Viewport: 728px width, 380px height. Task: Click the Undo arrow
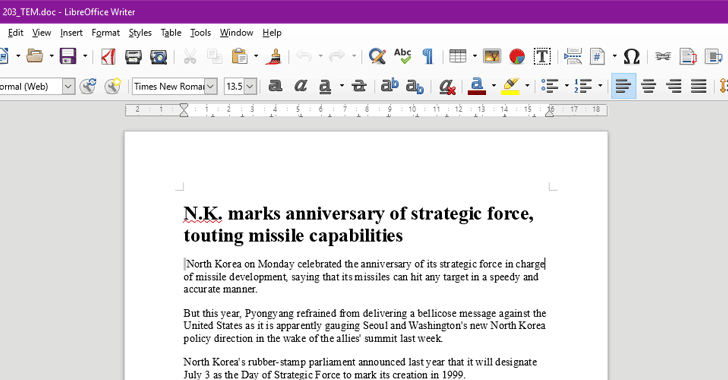(304, 57)
